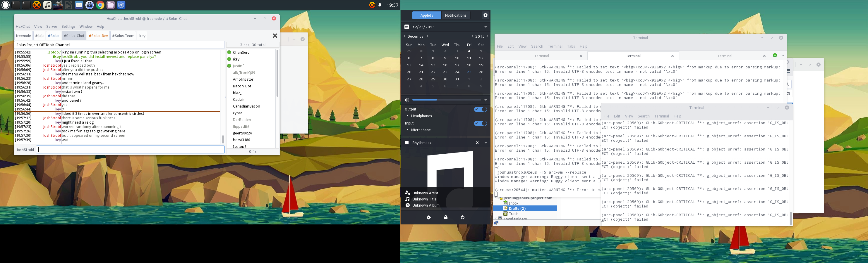The width and height of the screenshot is (868, 263).
Task: Collapse the Rhythmbox applet arrow
Action: click(486, 143)
